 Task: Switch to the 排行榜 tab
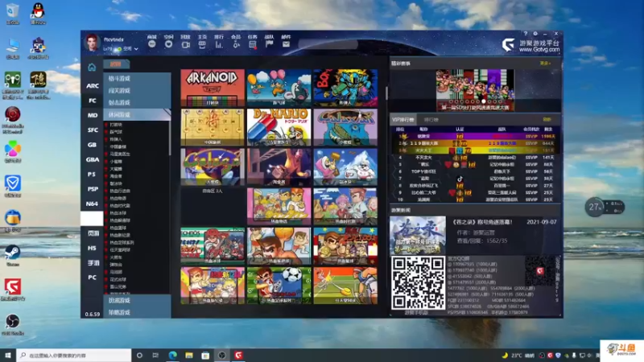[x=431, y=119]
